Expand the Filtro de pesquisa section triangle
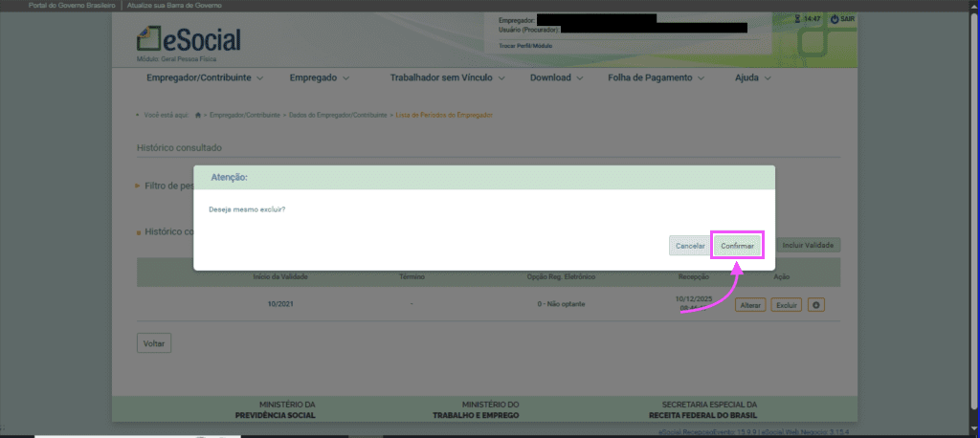Image resolution: width=980 pixels, height=438 pixels. [139, 186]
